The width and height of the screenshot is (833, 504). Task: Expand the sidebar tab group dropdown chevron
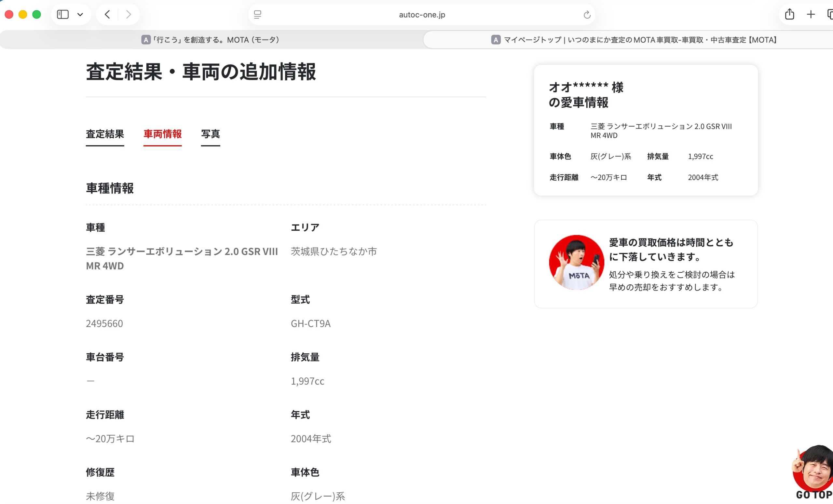coord(80,15)
